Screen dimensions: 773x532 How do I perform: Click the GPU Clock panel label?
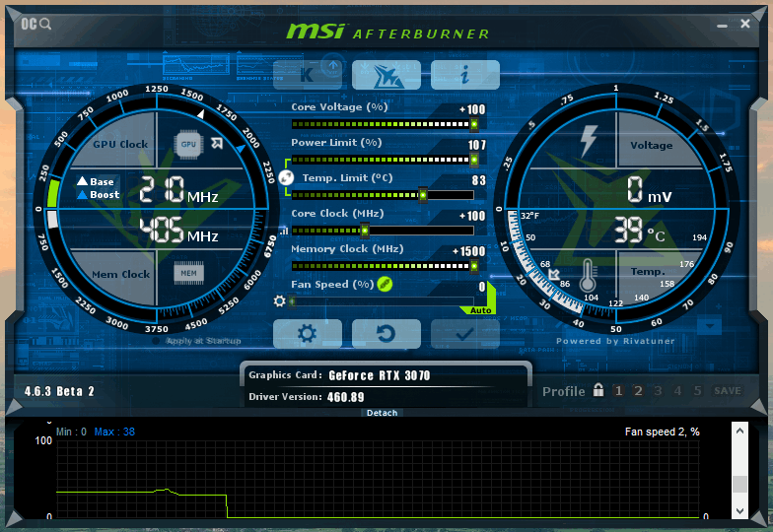(120, 144)
